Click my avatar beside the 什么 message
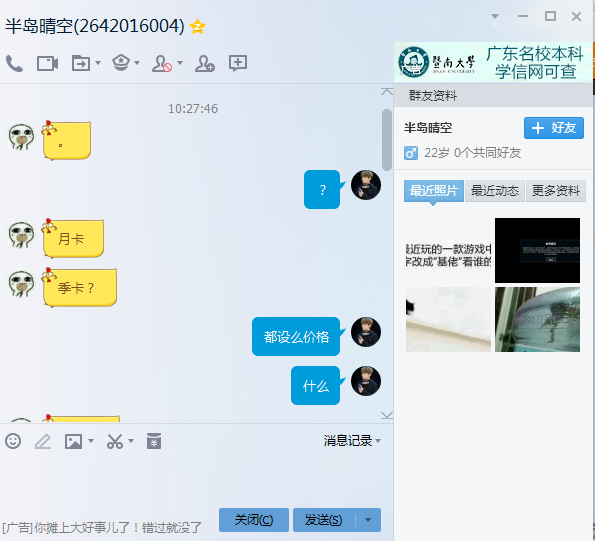 pyautogui.click(x=366, y=381)
